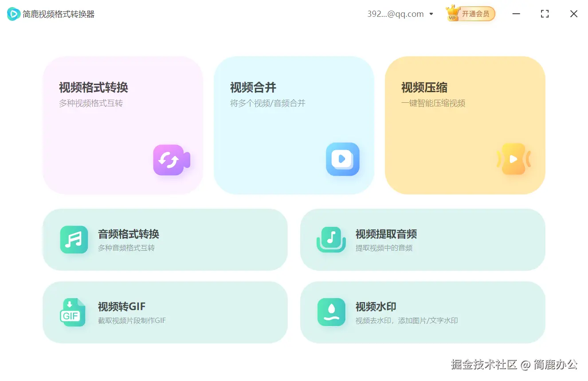Click the purple format conversion swap icon
Viewport: 588px width, 381px height.
(x=172, y=160)
